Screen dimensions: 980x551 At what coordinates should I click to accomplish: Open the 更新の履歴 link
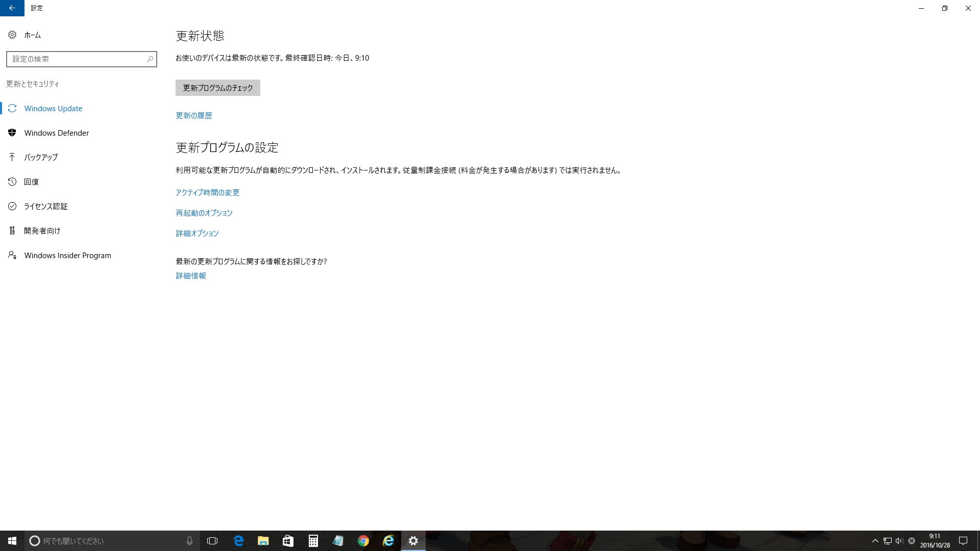click(x=194, y=116)
